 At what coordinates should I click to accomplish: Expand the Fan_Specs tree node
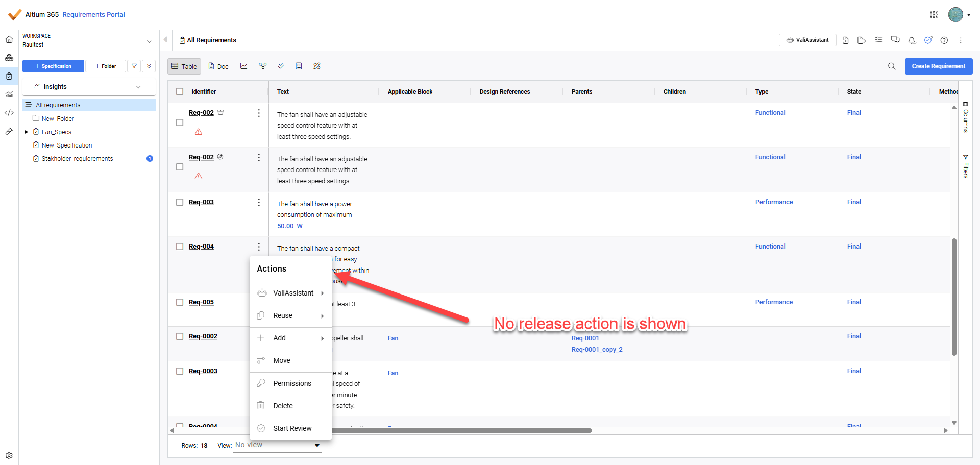pyautogui.click(x=27, y=132)
